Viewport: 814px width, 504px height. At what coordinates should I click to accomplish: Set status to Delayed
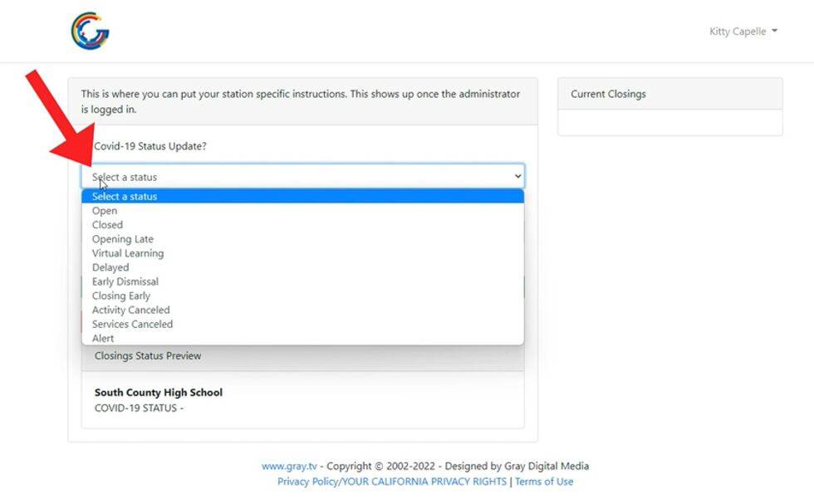110,267
